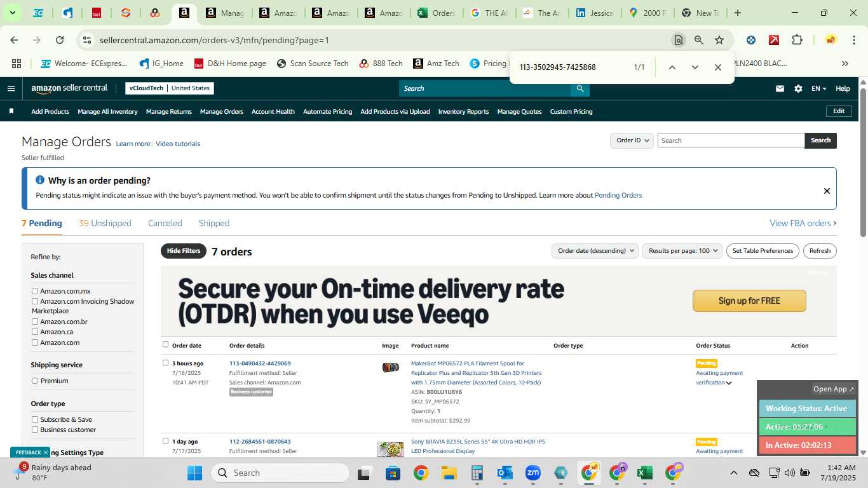Image resolution: width=868 pixels, height=488 pixels.
Task: Click the Sign up for FREE button
Action: click(x=749, y=301)
